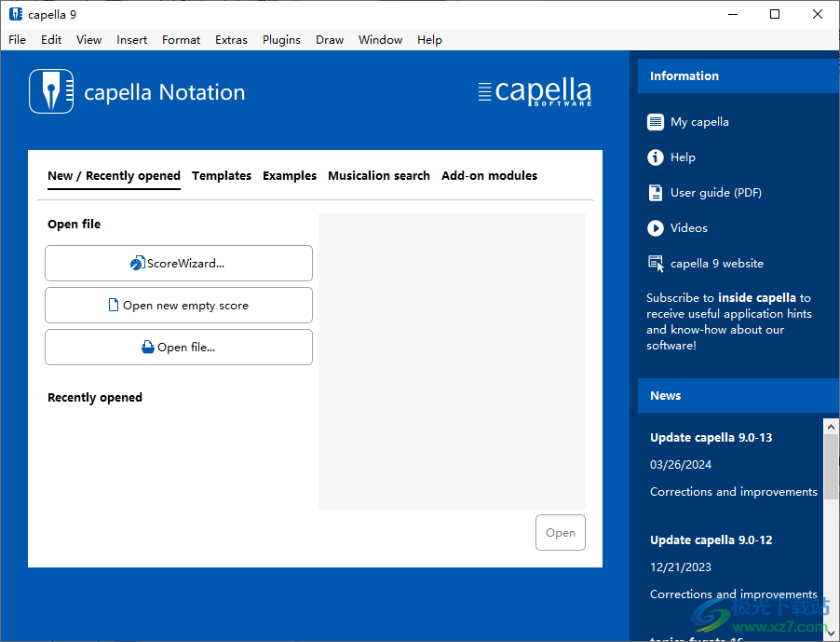The width and height of the screenshot is (840, 642).
Task: Click the My capella list icon
Action: pyautogui.click(x=656, y=122)
